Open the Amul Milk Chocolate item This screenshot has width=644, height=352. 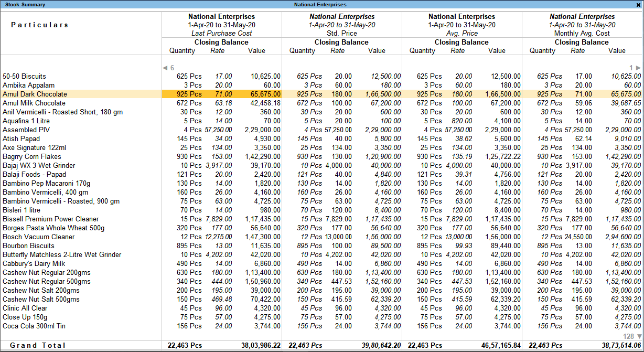click(34, 103)
